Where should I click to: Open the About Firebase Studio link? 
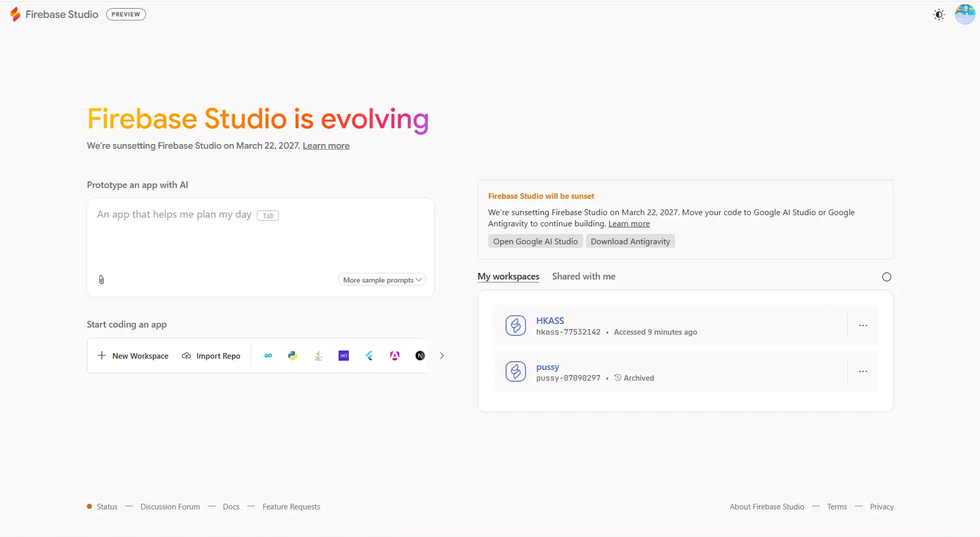pos(767,507)
